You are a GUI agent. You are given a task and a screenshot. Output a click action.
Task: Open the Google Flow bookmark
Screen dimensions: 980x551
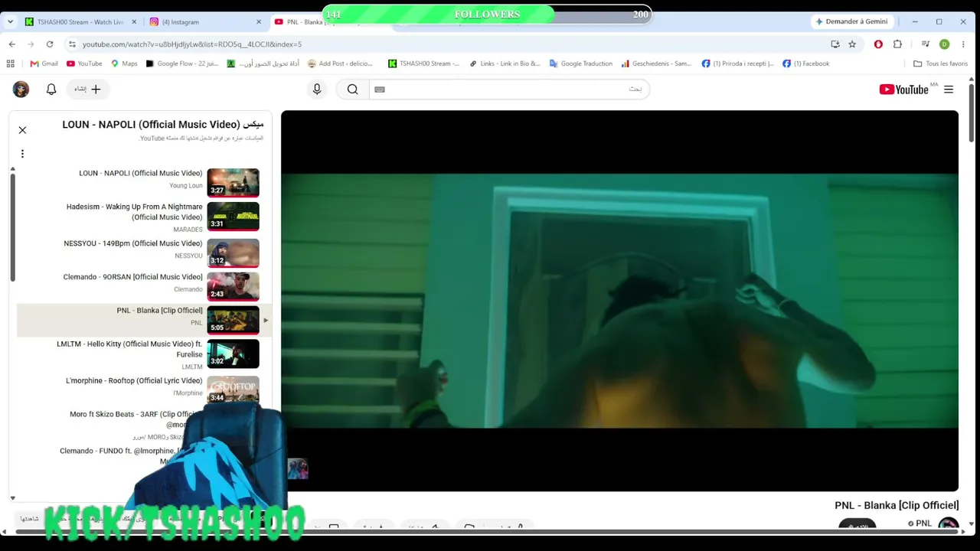181,64
